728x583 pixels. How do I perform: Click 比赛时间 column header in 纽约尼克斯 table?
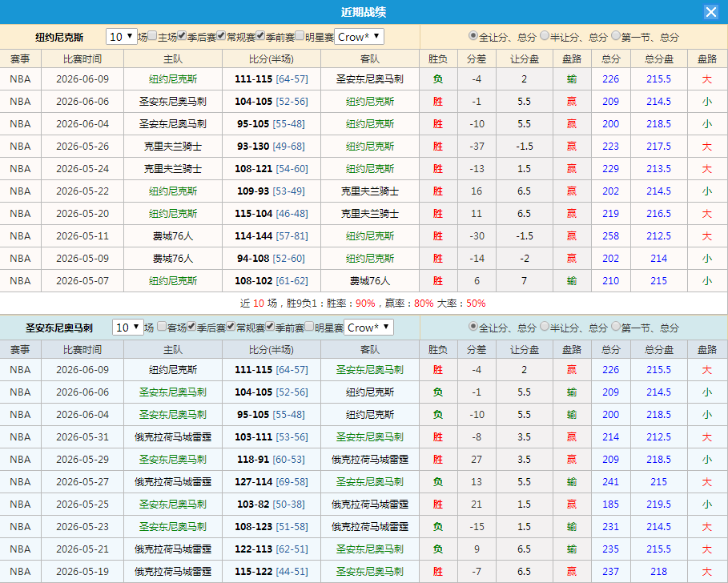[82, 59]
